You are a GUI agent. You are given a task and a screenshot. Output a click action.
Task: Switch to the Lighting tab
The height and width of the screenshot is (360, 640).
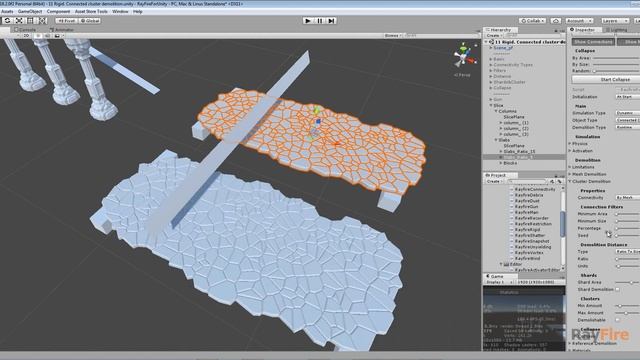(616, 30)
